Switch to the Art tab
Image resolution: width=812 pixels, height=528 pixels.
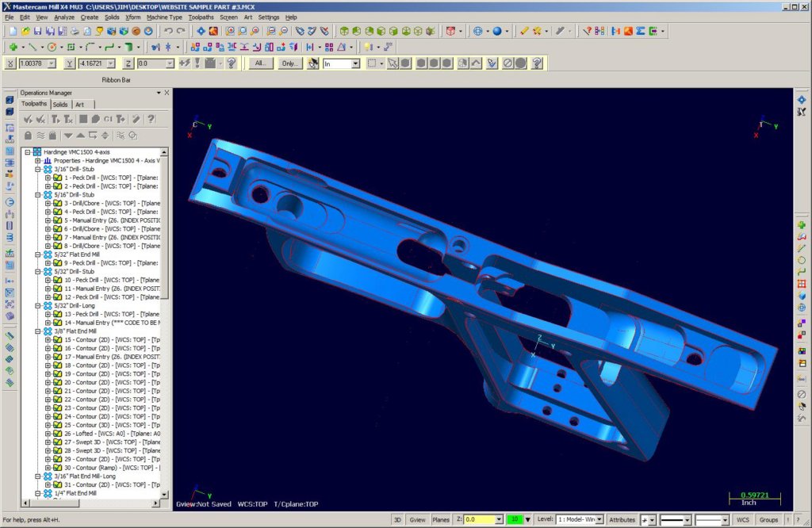click(80, 105)
